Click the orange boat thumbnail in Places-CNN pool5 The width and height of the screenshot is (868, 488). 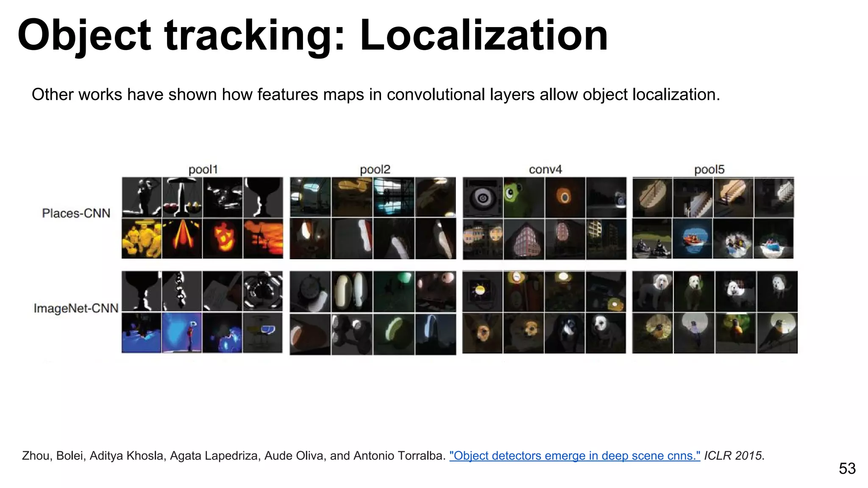point(693,238)
